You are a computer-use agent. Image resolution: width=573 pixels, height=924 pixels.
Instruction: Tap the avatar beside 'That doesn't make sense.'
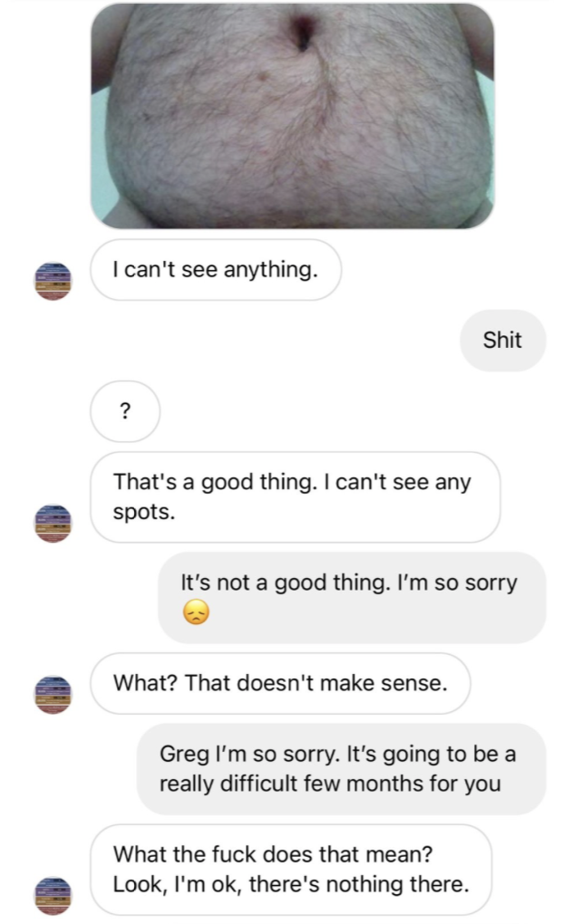(x=53, y=694)
